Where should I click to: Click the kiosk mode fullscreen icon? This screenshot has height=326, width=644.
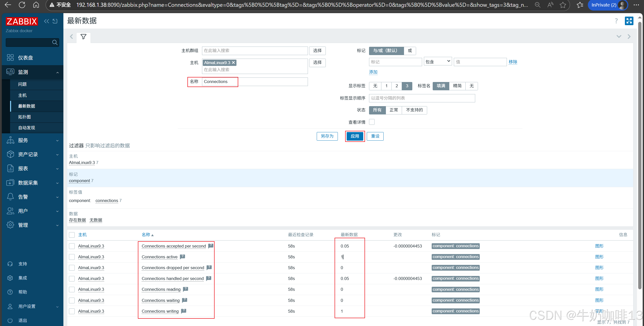coord(629,21)
